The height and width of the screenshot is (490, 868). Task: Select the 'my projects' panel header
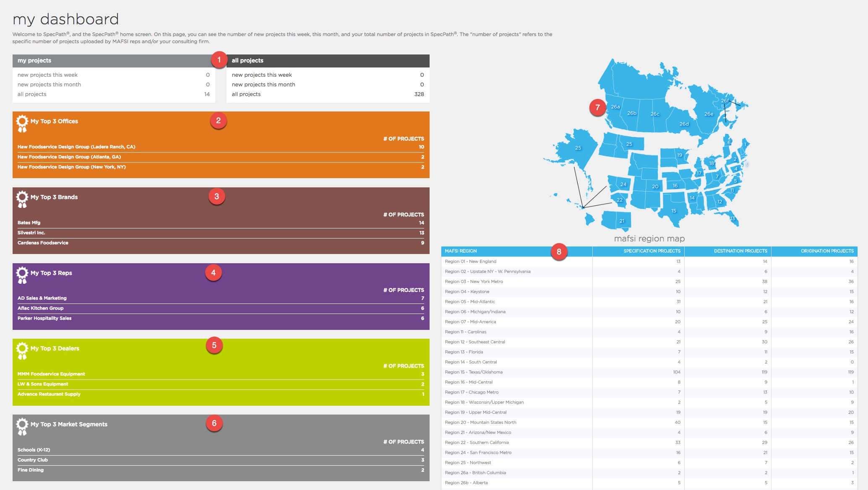pos(34,61)
